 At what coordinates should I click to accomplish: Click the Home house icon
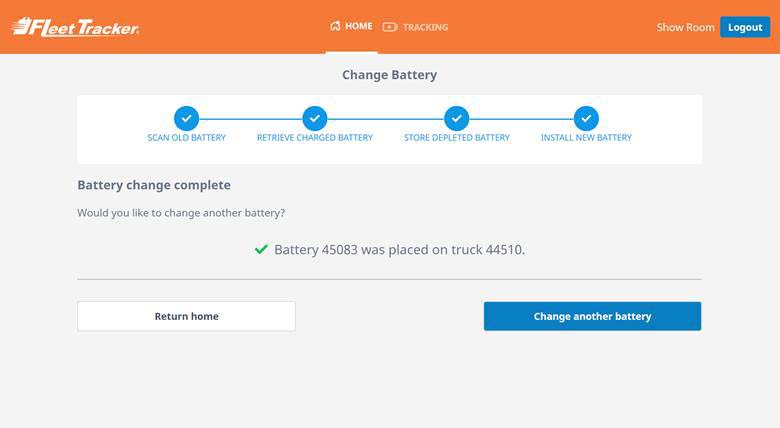pyautogui.click(x=335, y=27)
